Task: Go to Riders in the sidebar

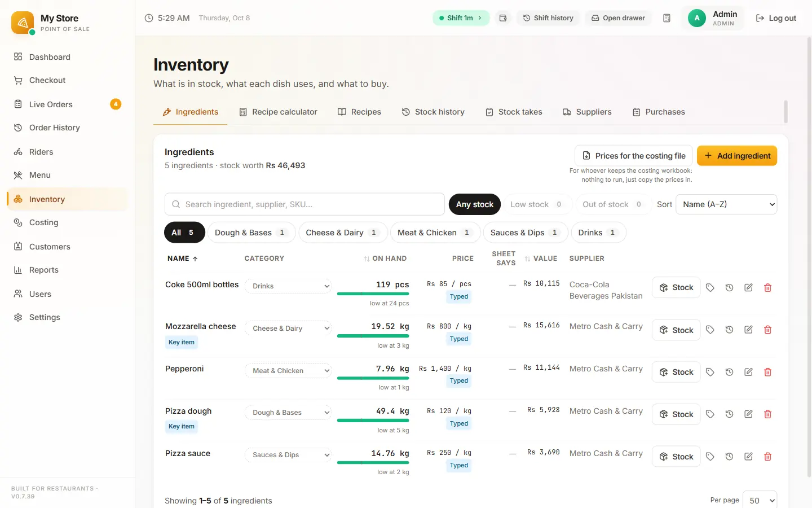Action: click(x=68, y=152)
